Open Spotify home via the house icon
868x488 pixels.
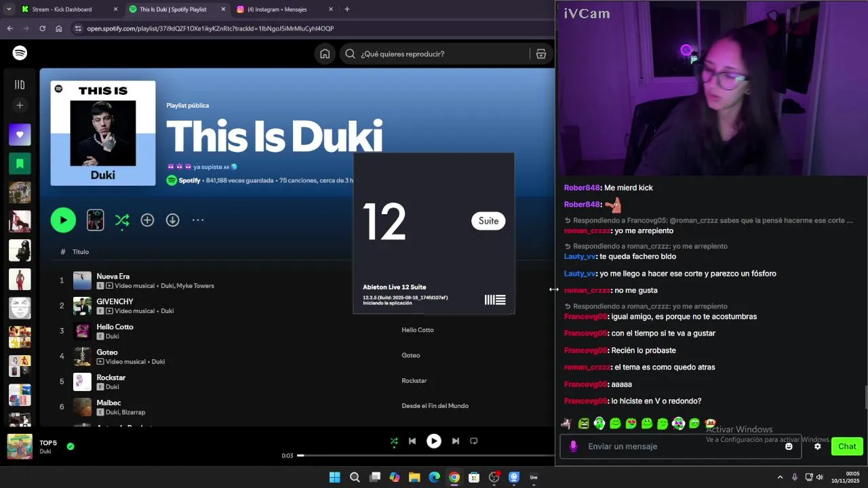point(325,54)
